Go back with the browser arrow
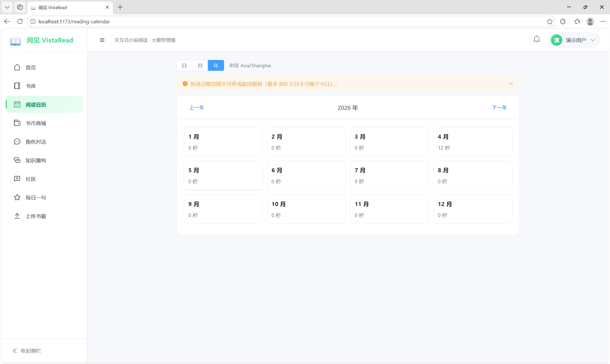This screenshot has width=610, height=364. pos(7,22)
